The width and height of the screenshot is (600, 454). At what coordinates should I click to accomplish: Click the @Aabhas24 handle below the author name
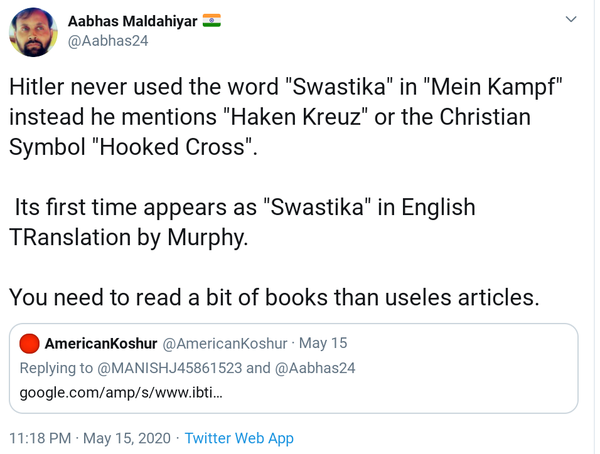107,41
